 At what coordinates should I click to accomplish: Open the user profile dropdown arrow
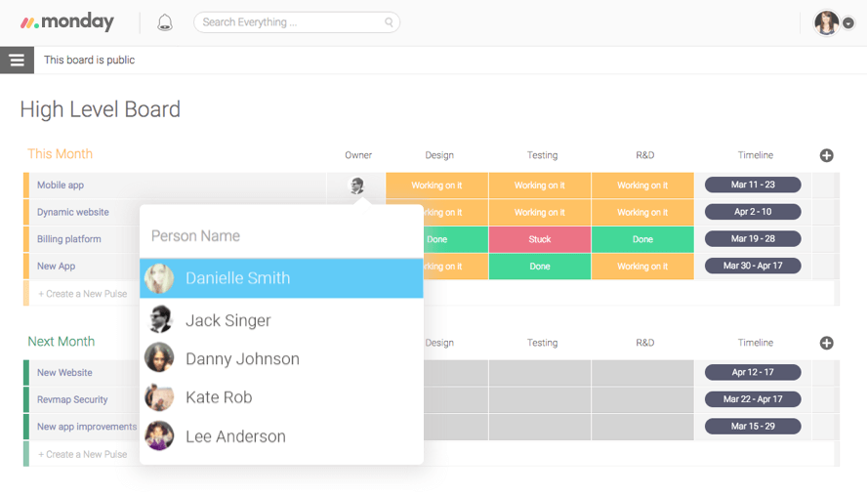click(847, 24)
